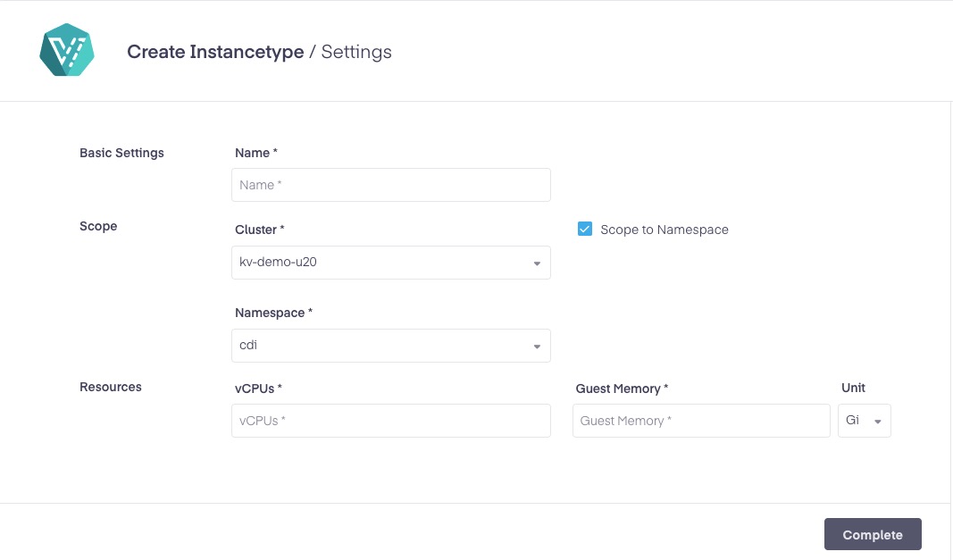Click the Scope to Namespace label text
Screen dimensions: 953x560
point(665,230)
